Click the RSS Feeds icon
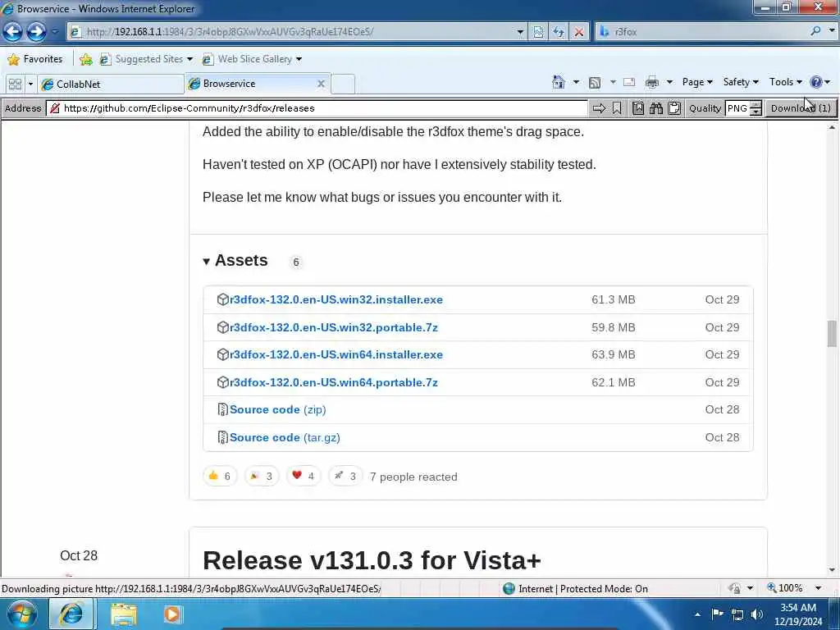840x630 pixels. [x=595, y=82]
